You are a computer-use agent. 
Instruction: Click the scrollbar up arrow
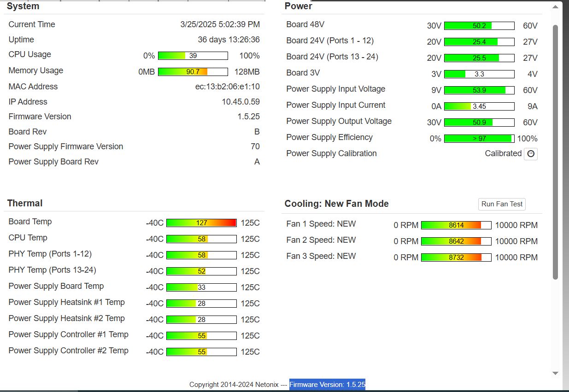(x=555, y=7)
